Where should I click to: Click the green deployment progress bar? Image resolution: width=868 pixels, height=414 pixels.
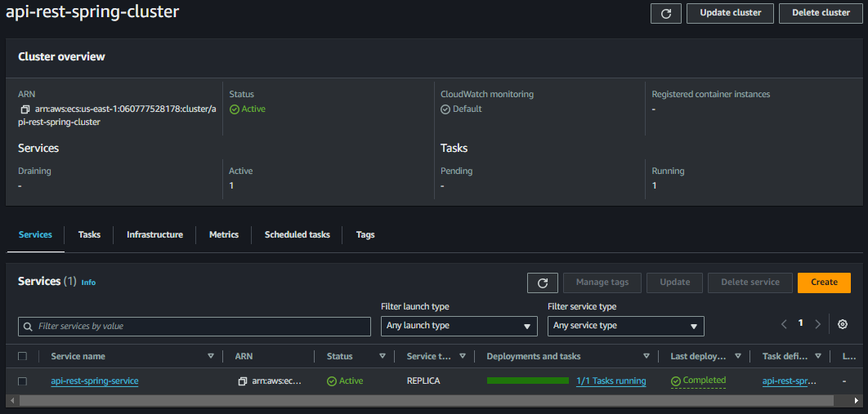point(527,381)
